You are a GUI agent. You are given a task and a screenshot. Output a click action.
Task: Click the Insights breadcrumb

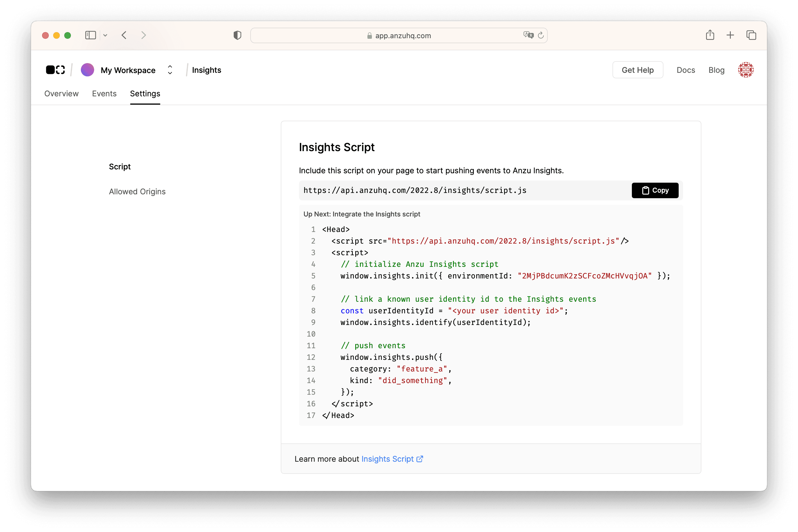[206, 70]
